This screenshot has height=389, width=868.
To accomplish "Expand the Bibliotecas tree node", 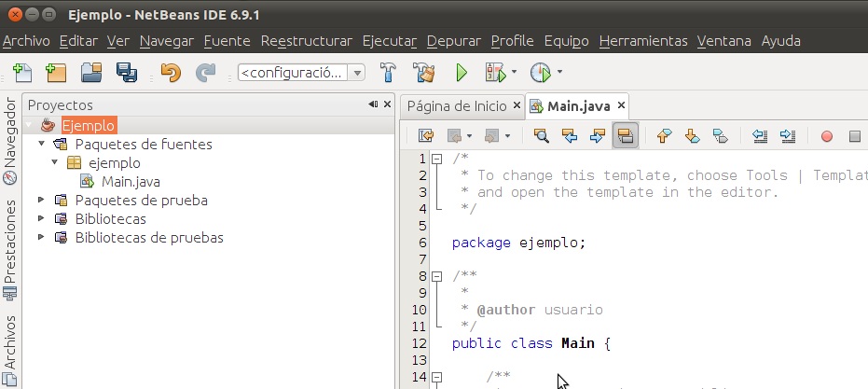I will click(x=41, y=218).
